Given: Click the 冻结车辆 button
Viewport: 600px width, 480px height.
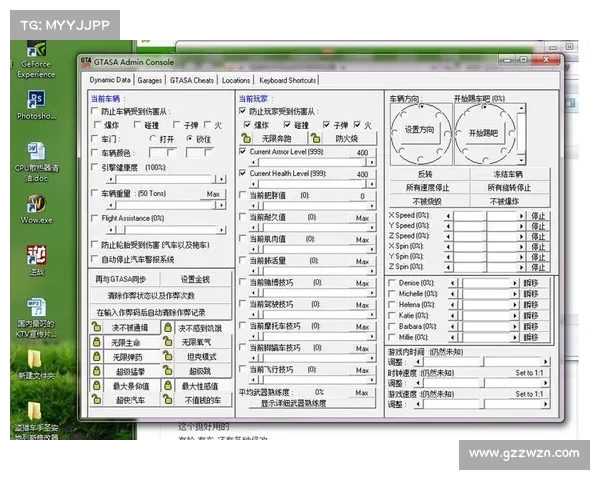Looking at the screenshot, I should [508, 175].
